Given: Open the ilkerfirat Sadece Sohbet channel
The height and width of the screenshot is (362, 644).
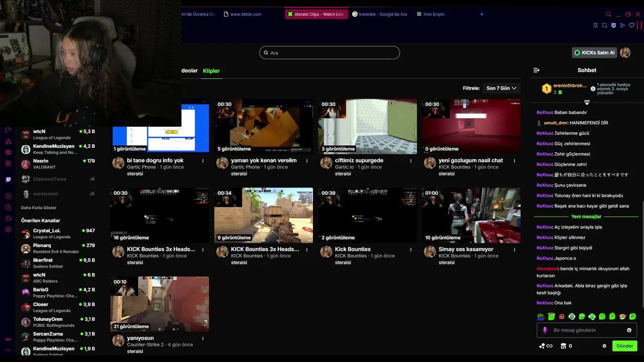Looking at the screenshot, I should pos(58,263).
